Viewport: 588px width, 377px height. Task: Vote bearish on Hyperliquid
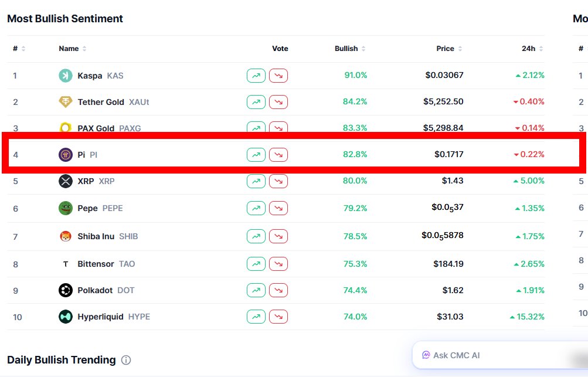tap(278, 317)
